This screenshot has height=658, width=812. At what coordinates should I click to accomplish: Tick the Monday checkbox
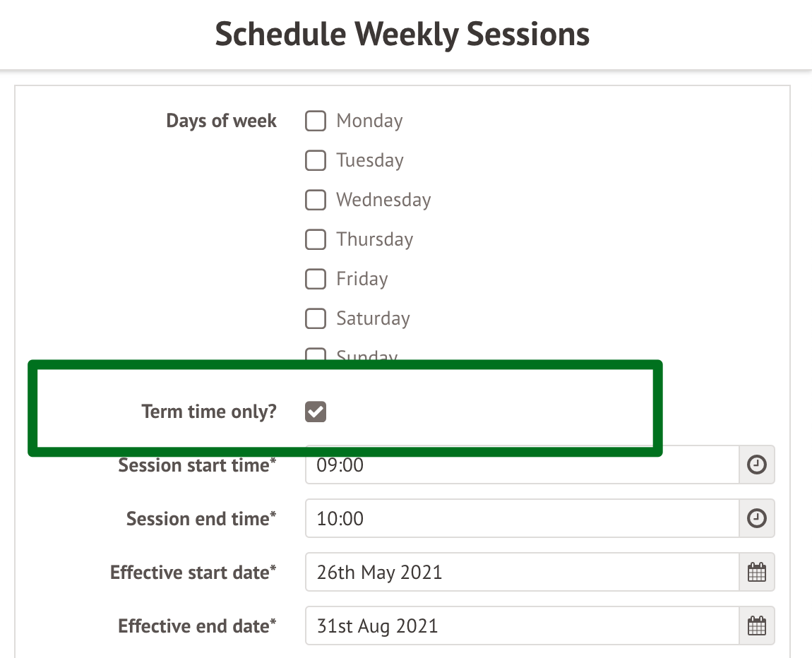coord(316,121)
